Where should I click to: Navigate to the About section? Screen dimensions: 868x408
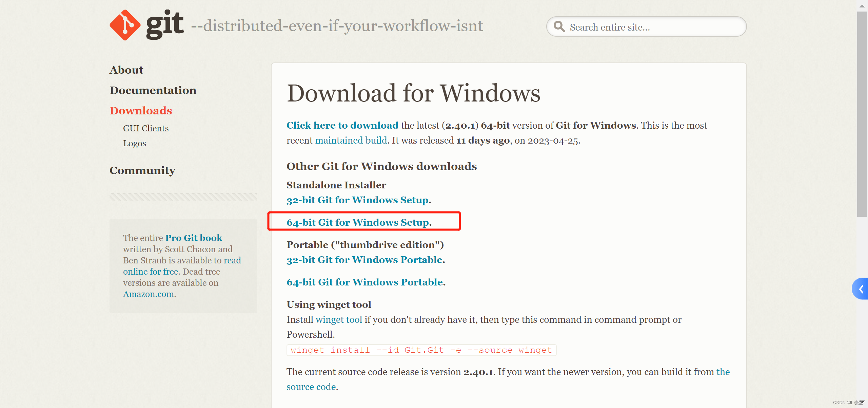tap(126, 70)
